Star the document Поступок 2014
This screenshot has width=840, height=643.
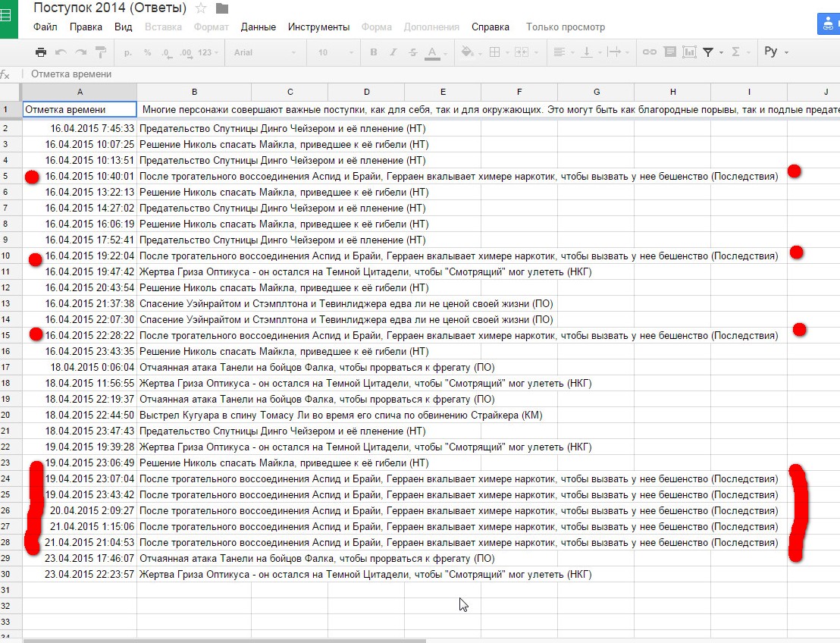click(x=201, y=8)
